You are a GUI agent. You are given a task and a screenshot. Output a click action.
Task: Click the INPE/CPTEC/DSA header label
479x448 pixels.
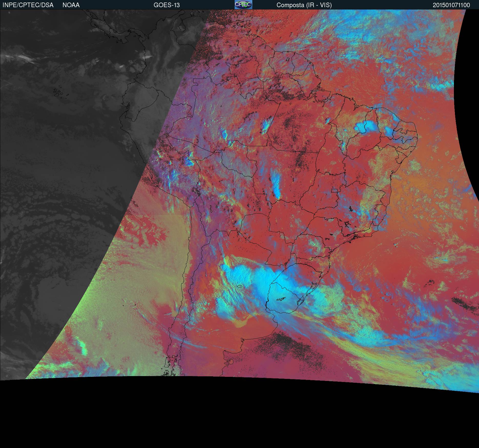point(28,5)
